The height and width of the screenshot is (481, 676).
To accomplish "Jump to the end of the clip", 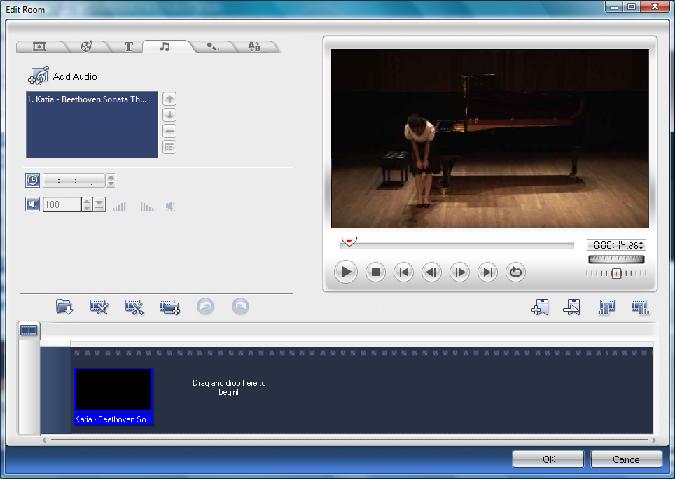I will (488, 272).
